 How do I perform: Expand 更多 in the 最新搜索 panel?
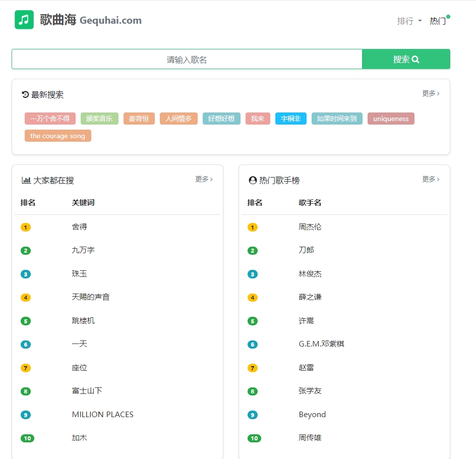pos(431,93)
